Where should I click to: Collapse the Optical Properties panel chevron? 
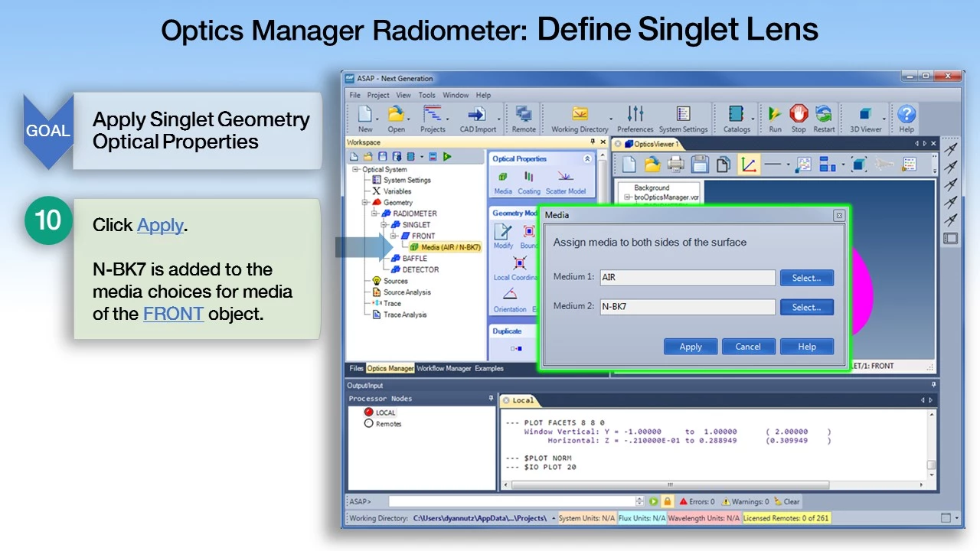[x=587, y=159]
